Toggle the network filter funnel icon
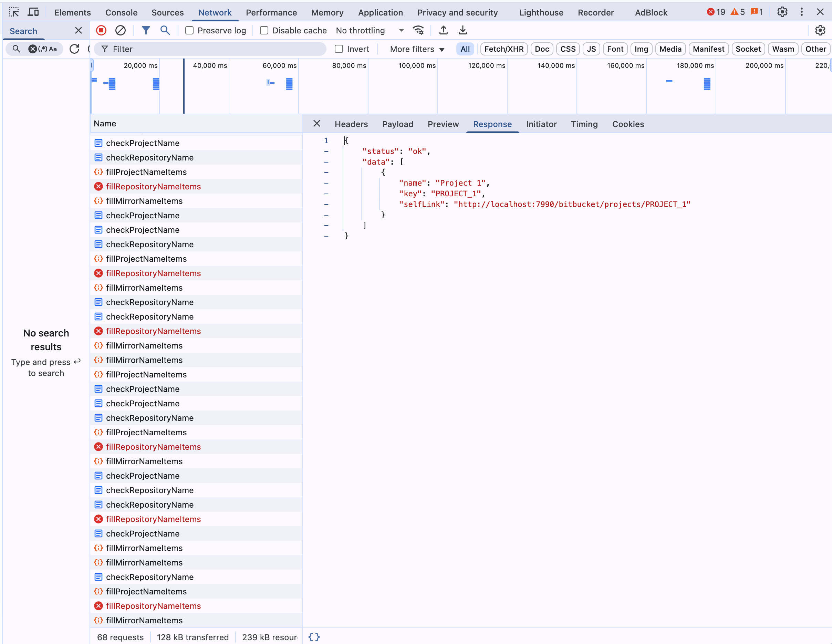Image resolution: width=832 pixels, height=644 pixels. 146,31
